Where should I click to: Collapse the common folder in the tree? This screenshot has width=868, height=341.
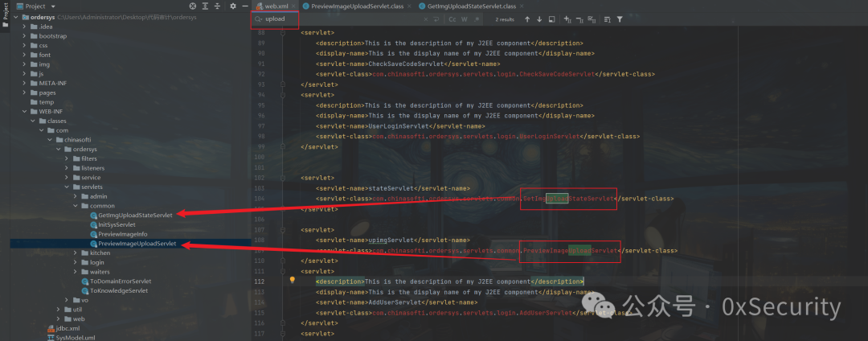[77, 206]
